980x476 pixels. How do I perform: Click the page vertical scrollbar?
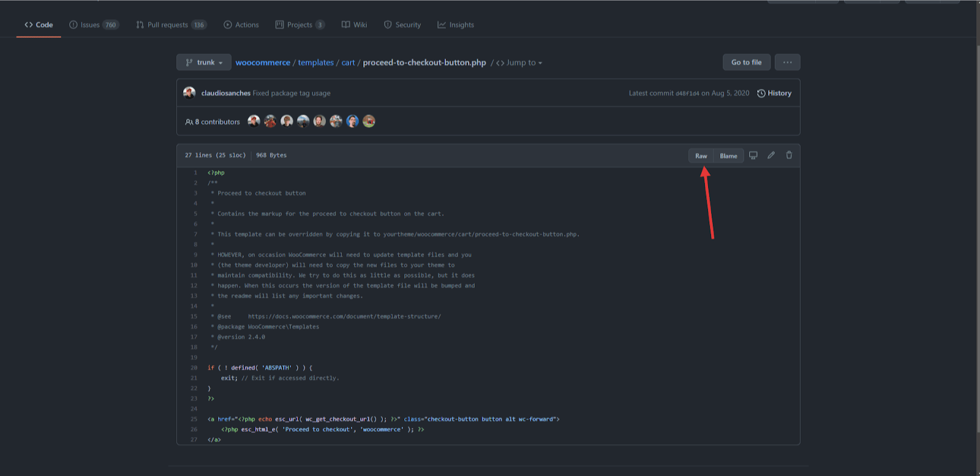(x=978, y=239)
